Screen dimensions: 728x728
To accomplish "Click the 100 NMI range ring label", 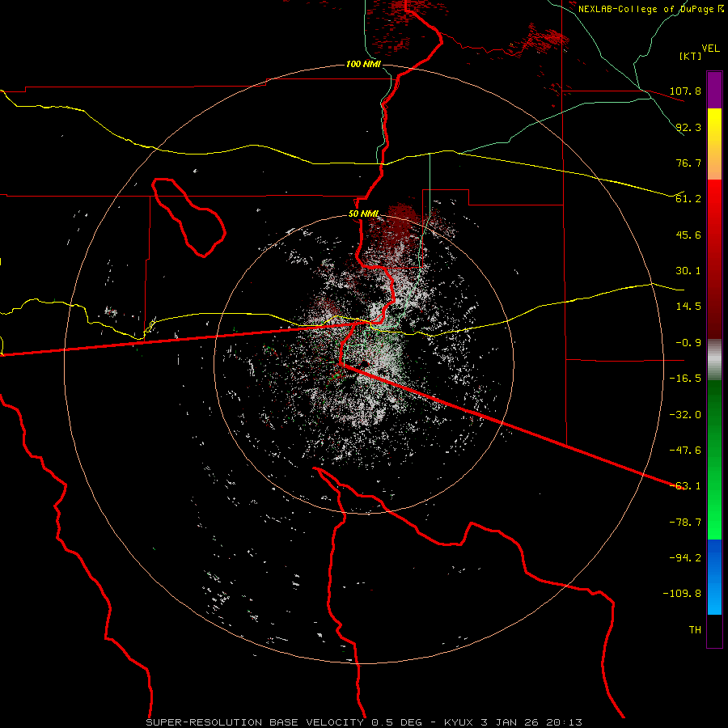I will [x=363, y=64].
